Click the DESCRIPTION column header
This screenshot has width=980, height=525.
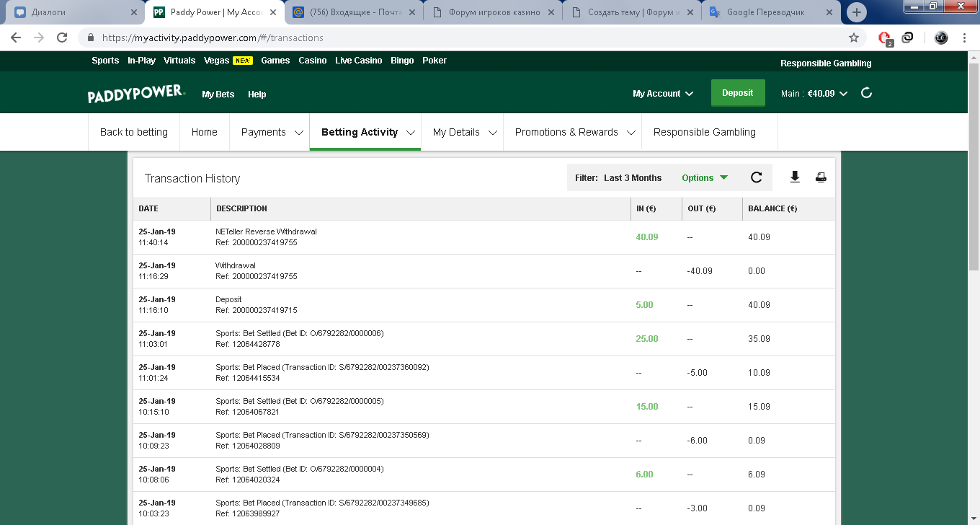coord(241,208)
